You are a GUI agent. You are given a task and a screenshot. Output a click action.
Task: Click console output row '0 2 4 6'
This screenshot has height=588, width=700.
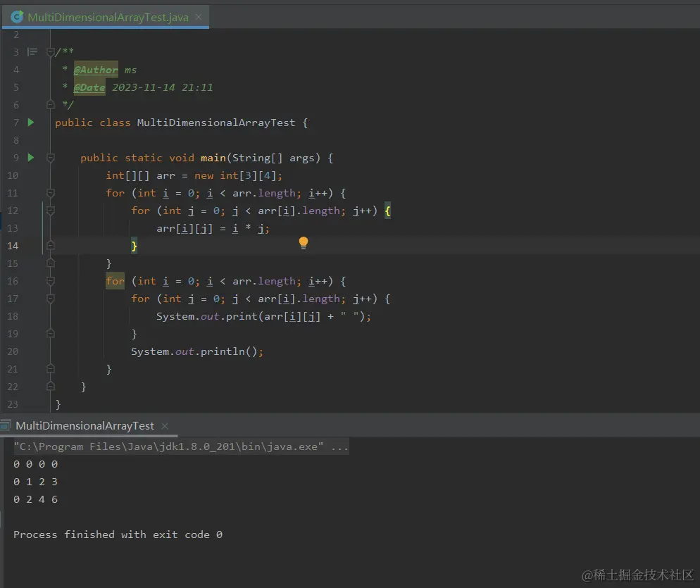point(36,499)
